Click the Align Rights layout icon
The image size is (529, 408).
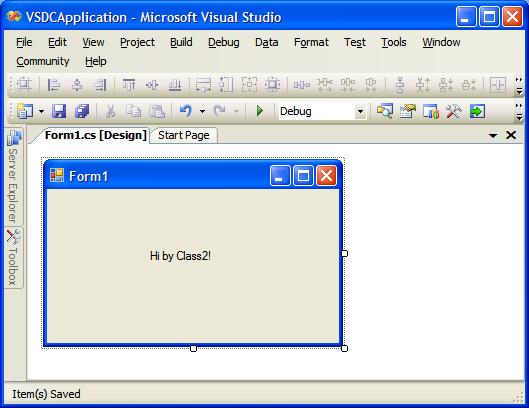pos(100,84)
